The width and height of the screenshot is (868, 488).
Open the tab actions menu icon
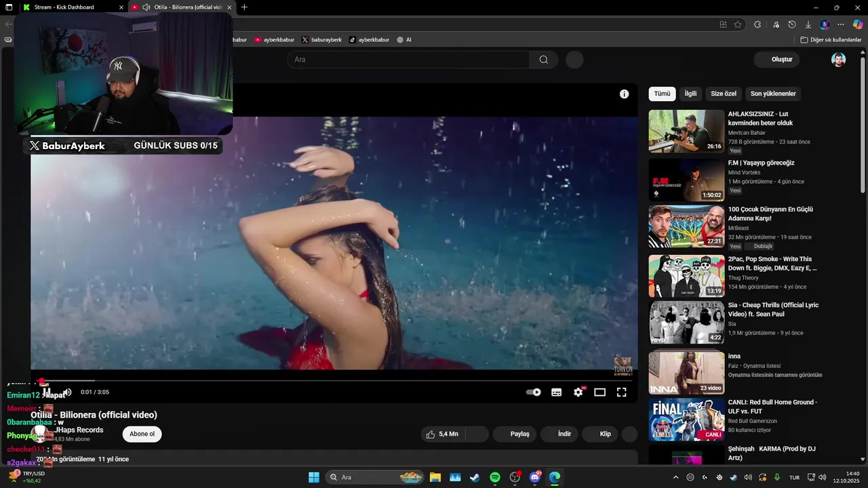click(x=9, y=7)
